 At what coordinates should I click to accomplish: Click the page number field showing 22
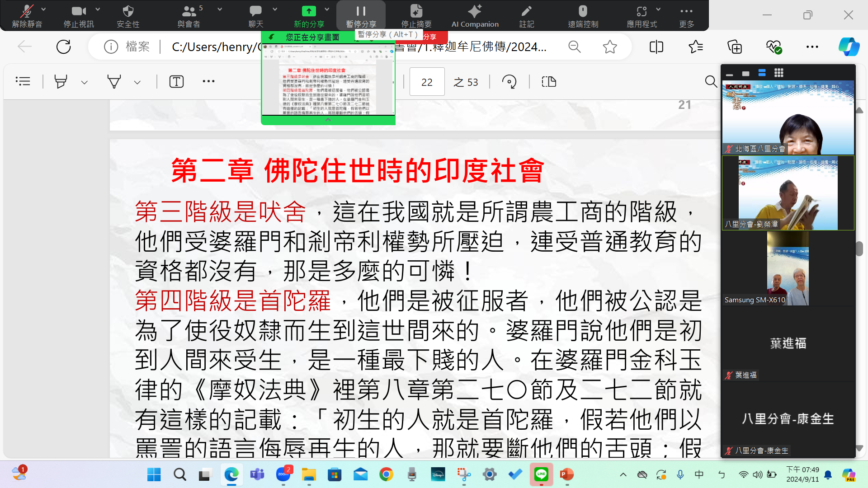pos(427,82)
